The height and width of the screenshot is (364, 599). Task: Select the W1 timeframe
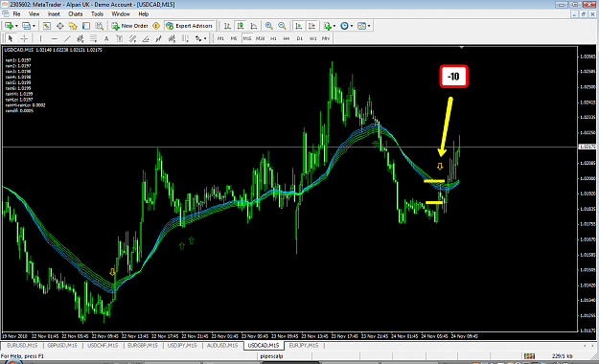(312, 38)
